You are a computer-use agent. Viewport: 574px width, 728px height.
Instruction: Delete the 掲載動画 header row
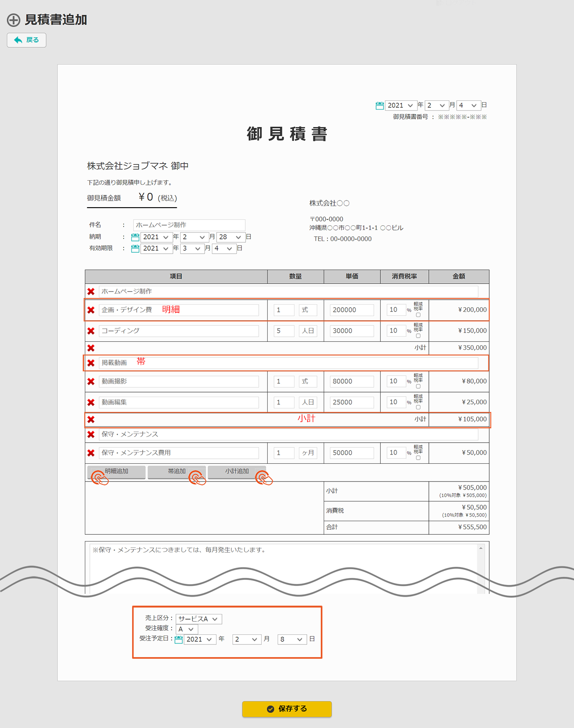pos(91,363)
